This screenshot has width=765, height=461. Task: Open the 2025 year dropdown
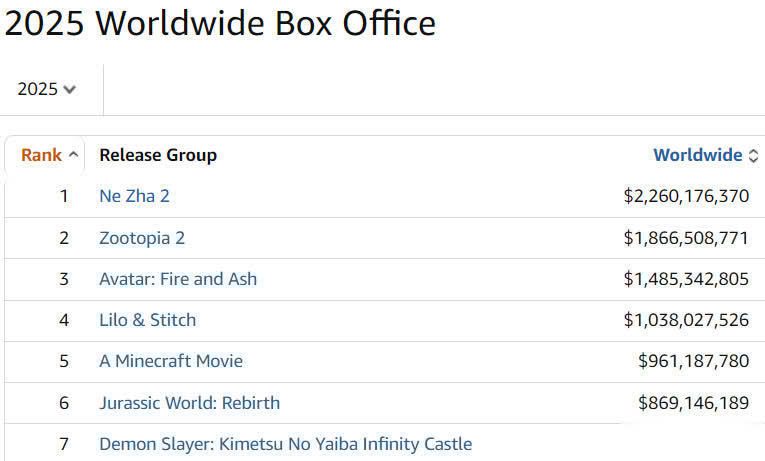(46, 89)
